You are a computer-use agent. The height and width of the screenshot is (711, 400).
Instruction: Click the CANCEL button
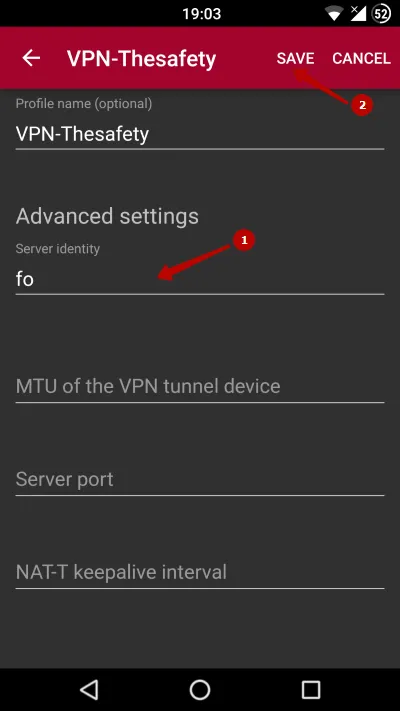361,58
